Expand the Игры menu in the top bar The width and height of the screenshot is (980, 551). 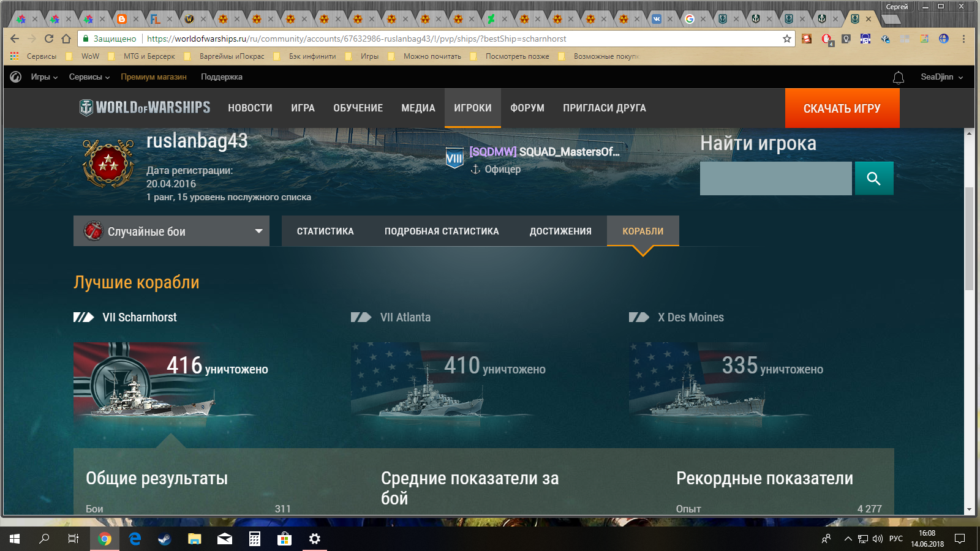[x=44, y=77]
